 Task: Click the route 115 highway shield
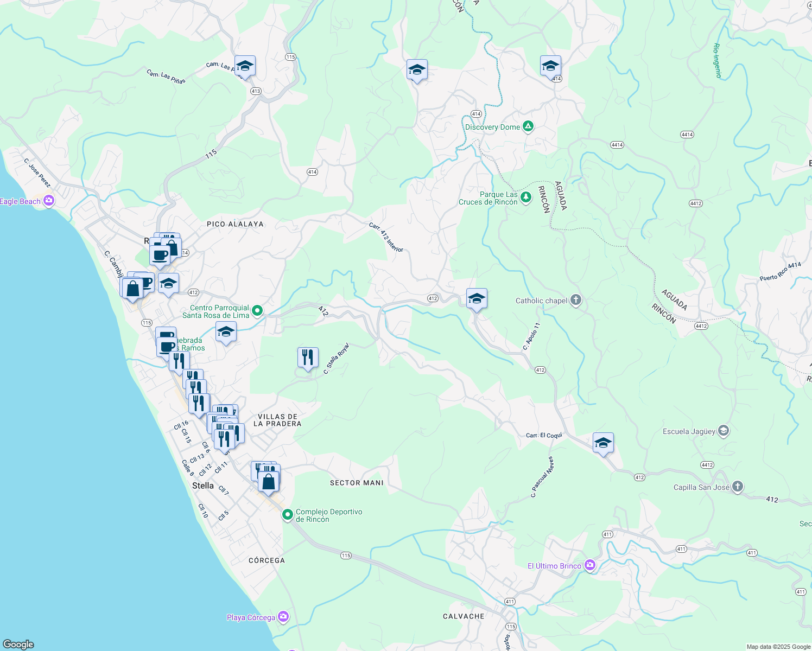pos(291,56)
